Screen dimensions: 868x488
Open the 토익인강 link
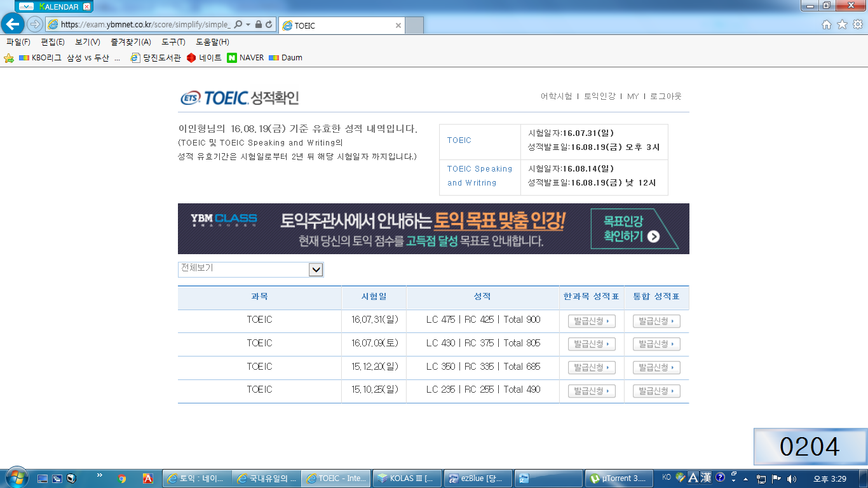[599, 97]
